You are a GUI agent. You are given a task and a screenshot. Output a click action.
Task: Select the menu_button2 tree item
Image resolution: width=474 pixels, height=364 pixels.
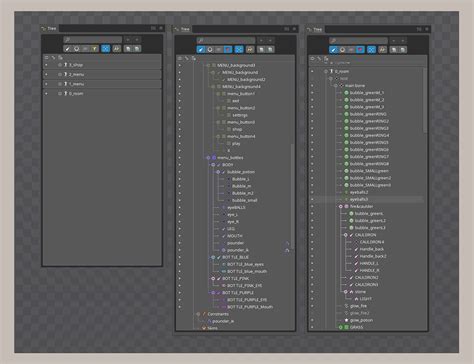241,108
